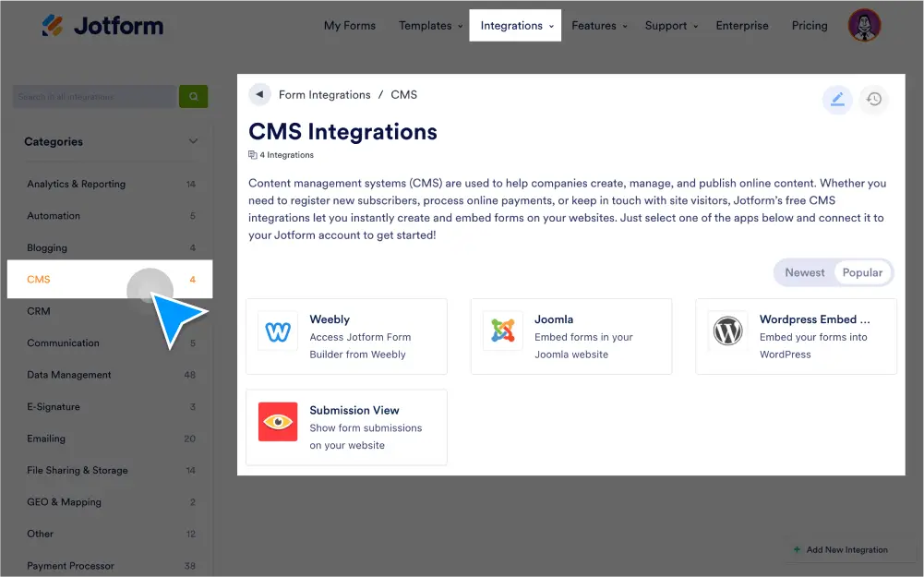The width and height of the screenshot is (924, 577).
Task: Click the search all integrations field
Action: click(x=92, y=96)
